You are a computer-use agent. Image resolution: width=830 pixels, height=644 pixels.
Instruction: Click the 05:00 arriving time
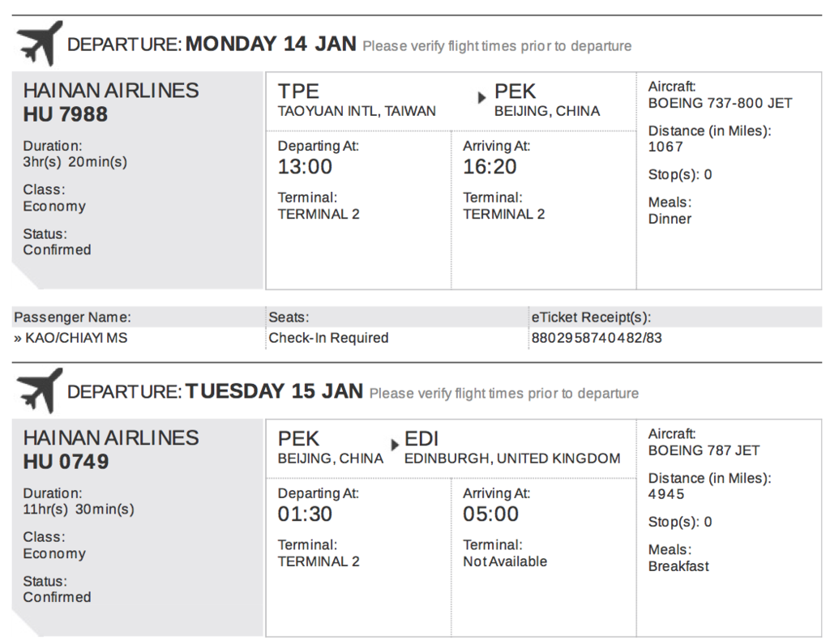pos(491,514)
